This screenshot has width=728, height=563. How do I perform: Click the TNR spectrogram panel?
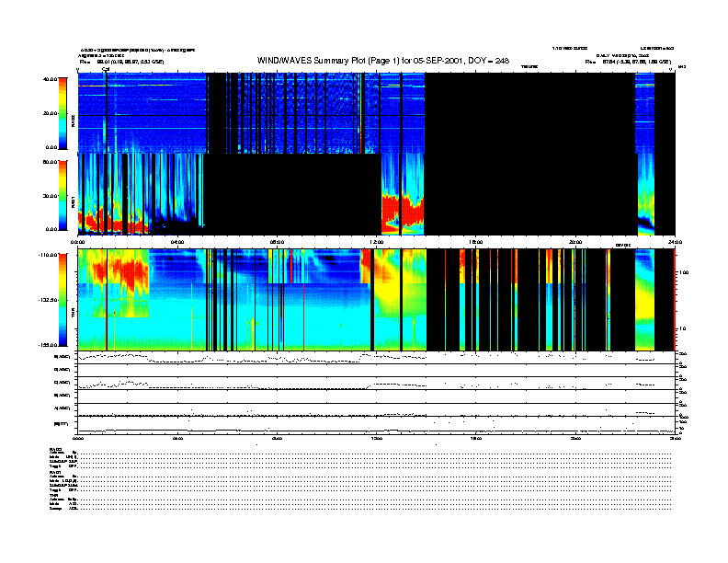pos(376,300)
